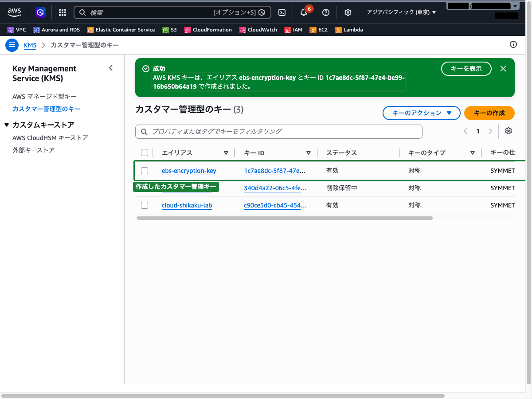
Task: Launch CloudShell terminal icon
Action: point(282,12)
